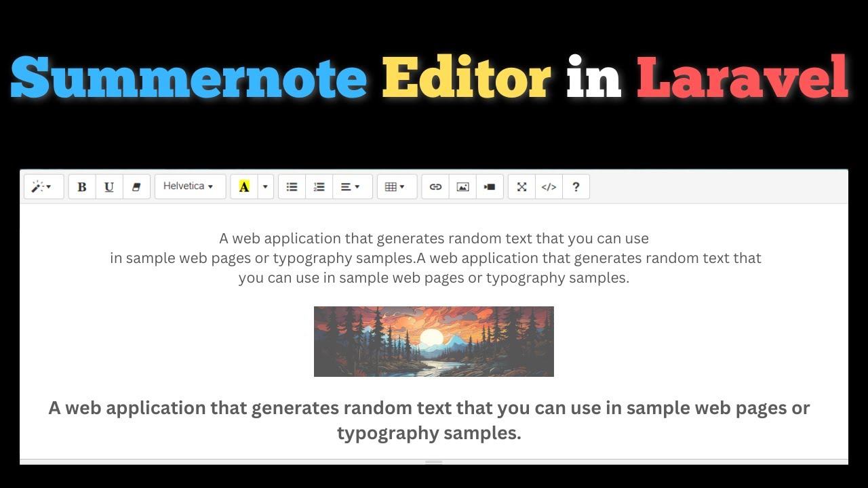Click the line 'you can use in sample web pages'
The image size is (868, 488).
pyautogui.click(x=434, y=278)
